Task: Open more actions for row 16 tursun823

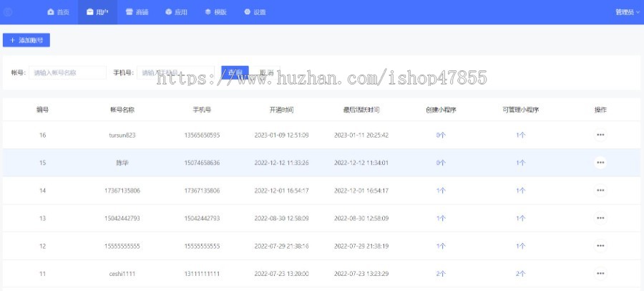Action: point(600,135)
